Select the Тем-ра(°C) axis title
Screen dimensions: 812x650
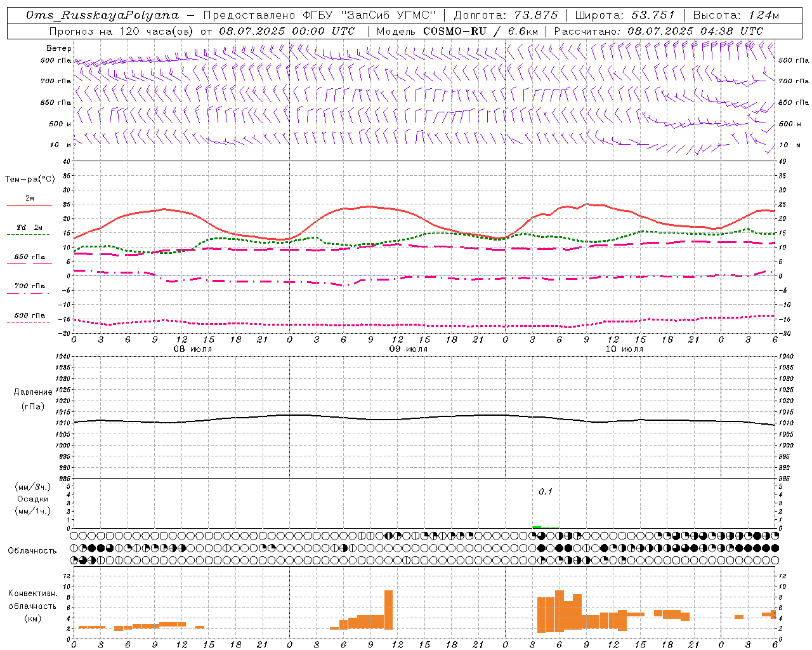[x=30, y=180]
